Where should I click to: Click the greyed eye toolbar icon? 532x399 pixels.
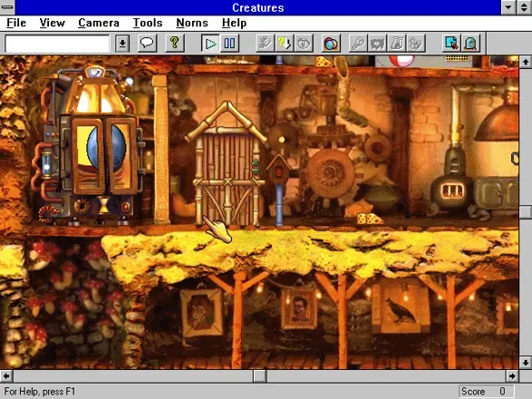[x=304, y=44]
